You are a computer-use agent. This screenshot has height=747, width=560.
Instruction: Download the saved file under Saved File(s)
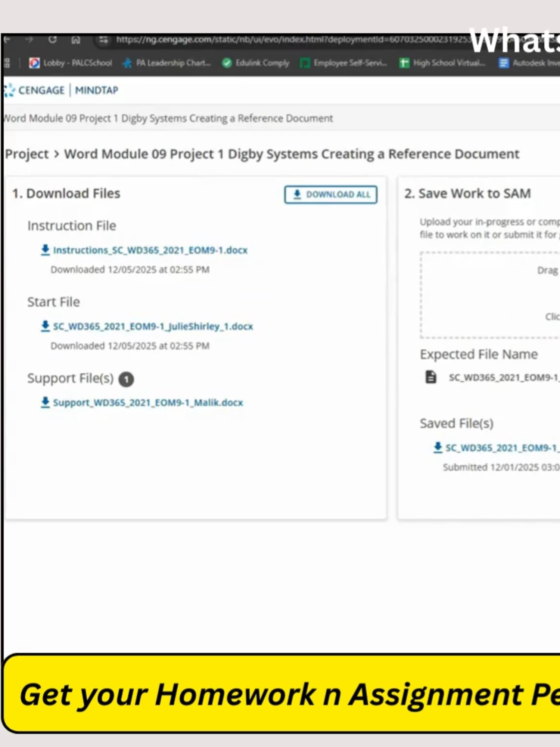497,447
